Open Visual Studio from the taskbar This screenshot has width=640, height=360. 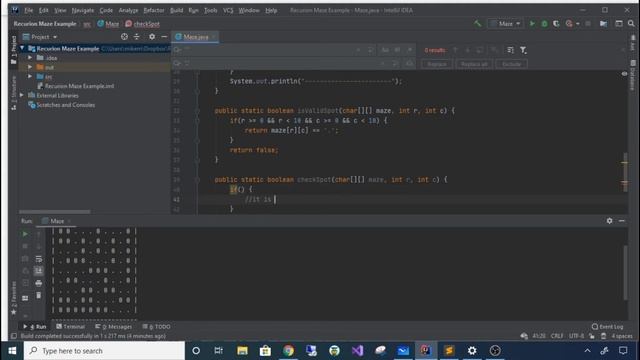[358, 351]
